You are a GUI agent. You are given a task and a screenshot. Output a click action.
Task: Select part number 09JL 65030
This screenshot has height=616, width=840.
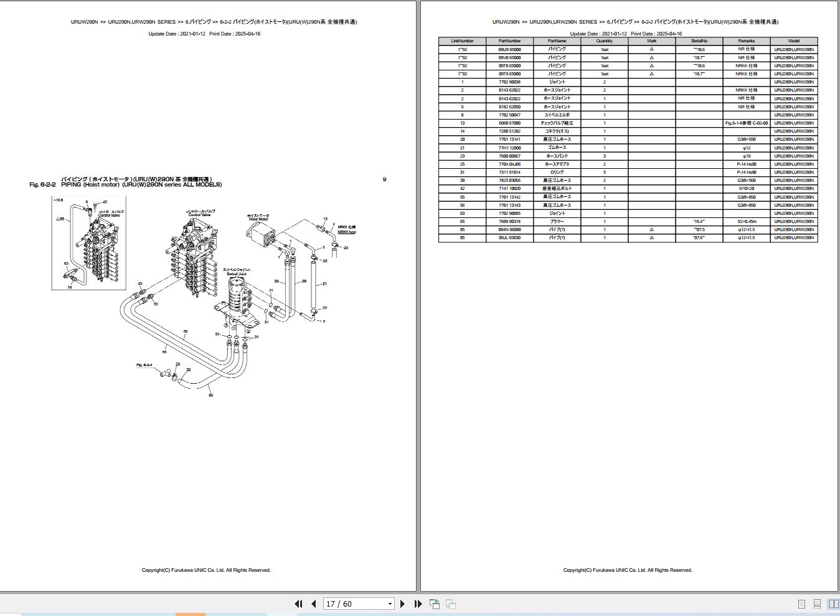[509, 237]
